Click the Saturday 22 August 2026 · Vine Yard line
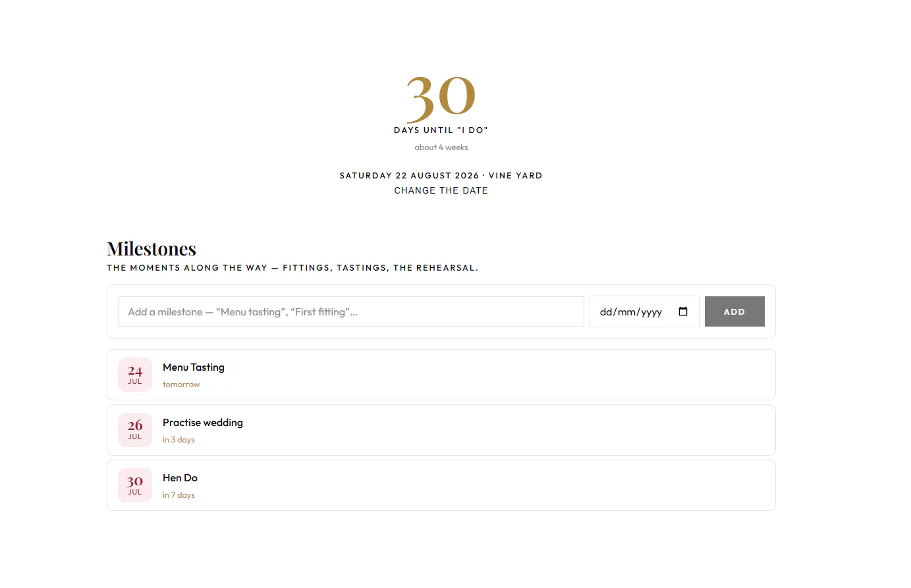Screen dimensions: 911x588 441,176
